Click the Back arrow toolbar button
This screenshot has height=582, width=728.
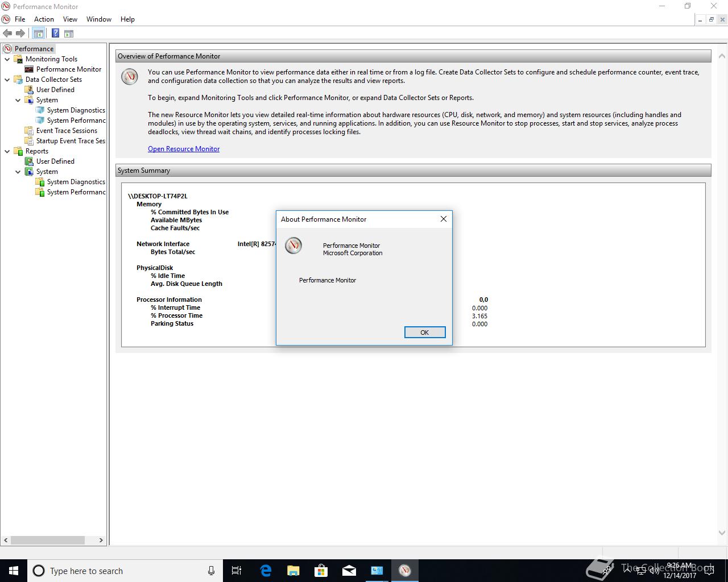pos(7,34)
